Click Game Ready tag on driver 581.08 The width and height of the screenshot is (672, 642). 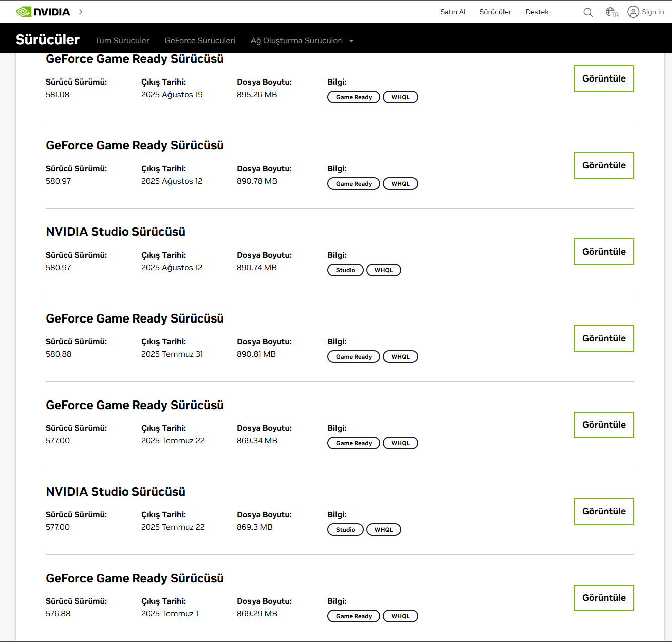pos(354,97)
